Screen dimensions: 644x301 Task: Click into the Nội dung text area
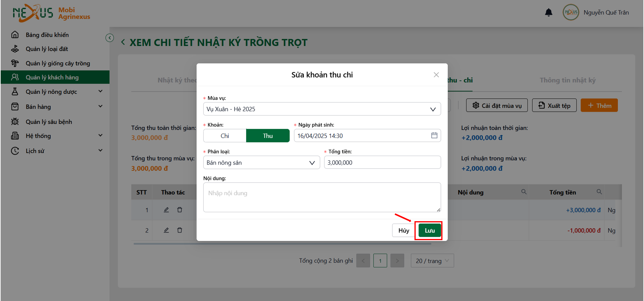coord(322,197)
